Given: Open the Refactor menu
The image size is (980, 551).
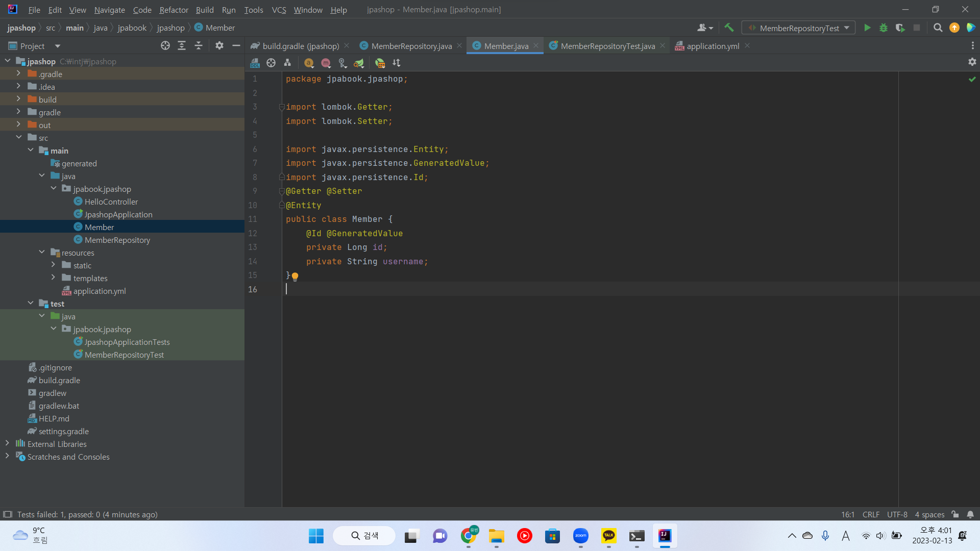Looking at the screenshot, I should pyautogui.click(x=174, y=10).
